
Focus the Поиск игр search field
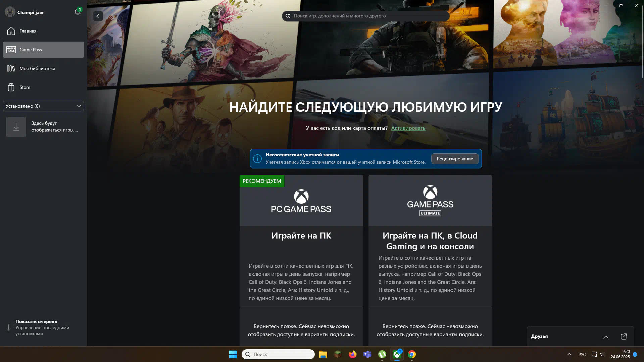(366, 16)
